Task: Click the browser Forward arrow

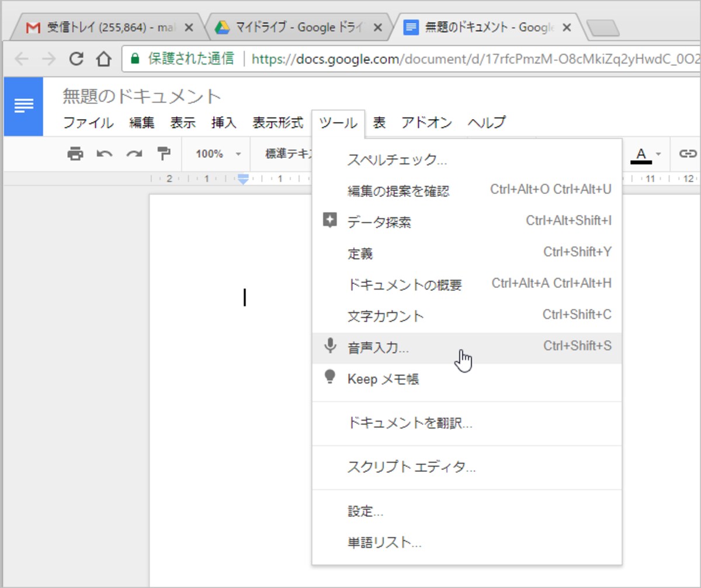Action: pos(49,58)
